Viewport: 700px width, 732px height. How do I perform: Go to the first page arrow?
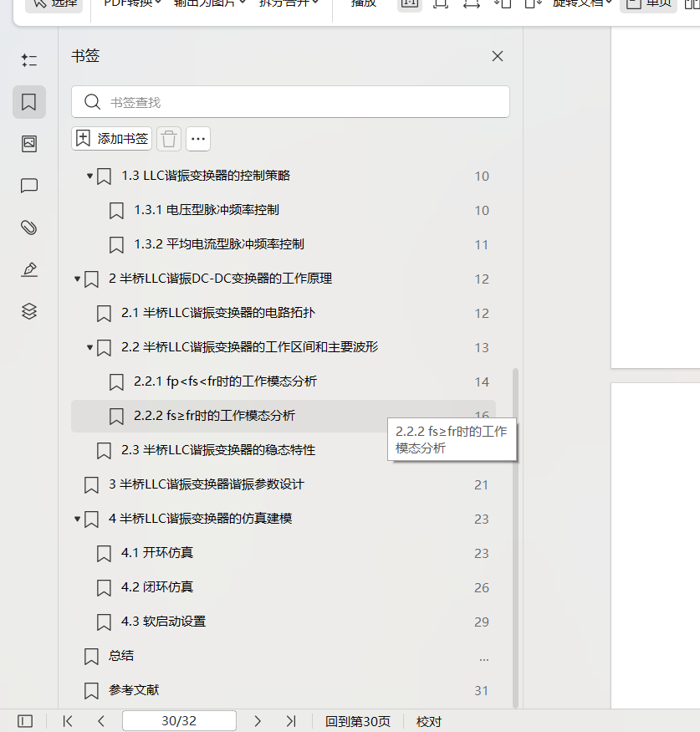(68, 721)
